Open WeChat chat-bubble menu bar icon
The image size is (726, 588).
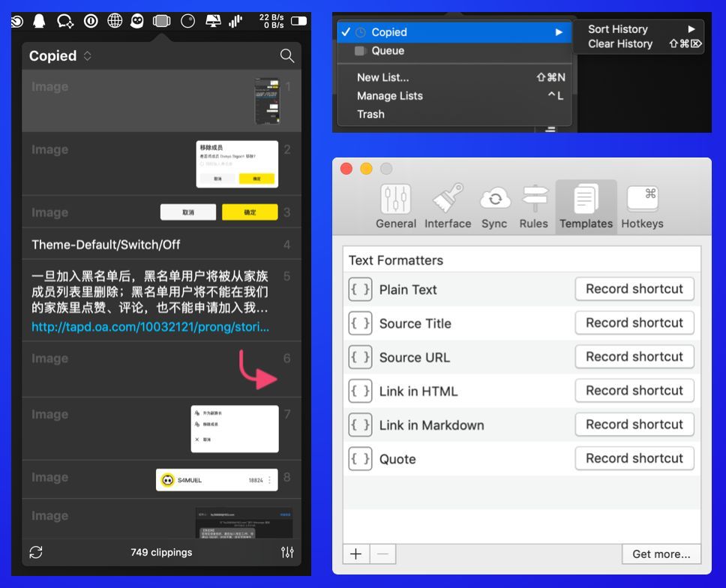tap(64, 21)
